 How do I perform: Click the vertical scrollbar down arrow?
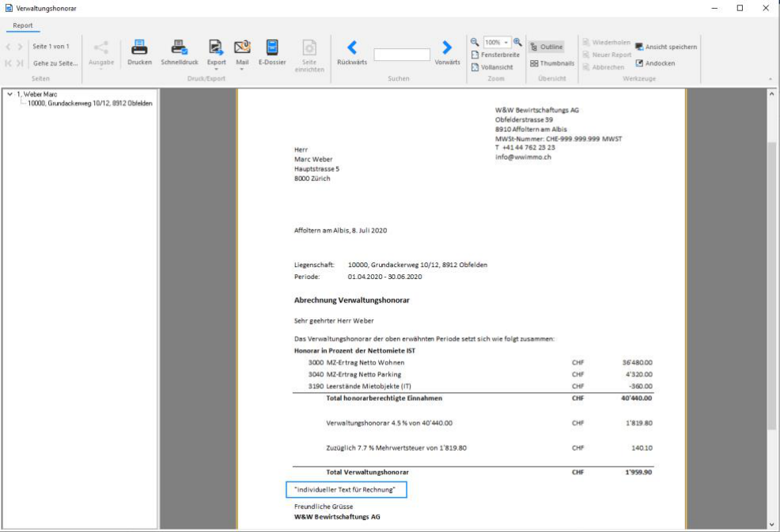tap(771, 525)
